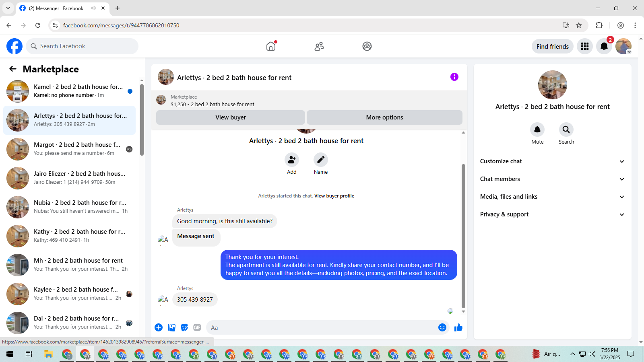644x362 pixels.
Task: Click the "305 439 8927" message bubble
Action: [x=195, y=300]
